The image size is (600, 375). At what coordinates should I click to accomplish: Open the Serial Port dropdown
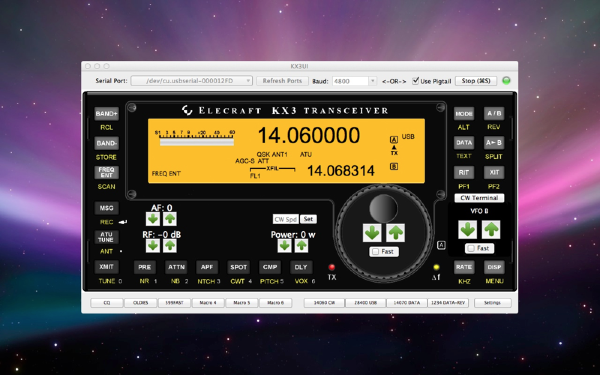pos(192,81)
